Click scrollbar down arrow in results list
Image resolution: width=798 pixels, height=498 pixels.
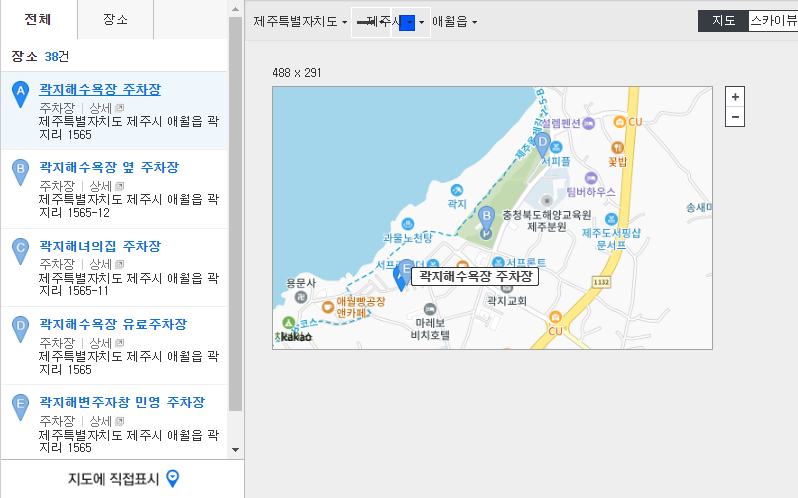click(x=235, y=450)
